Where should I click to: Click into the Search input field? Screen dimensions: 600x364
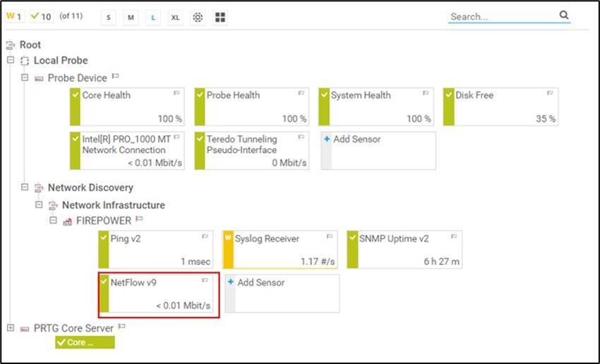coord(501,16)
